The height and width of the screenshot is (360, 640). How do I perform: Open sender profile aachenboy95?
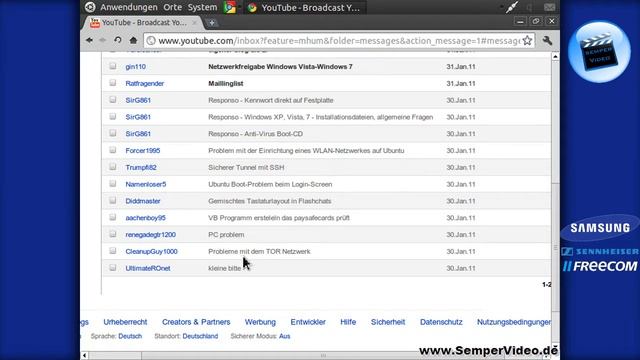(145, 218)
